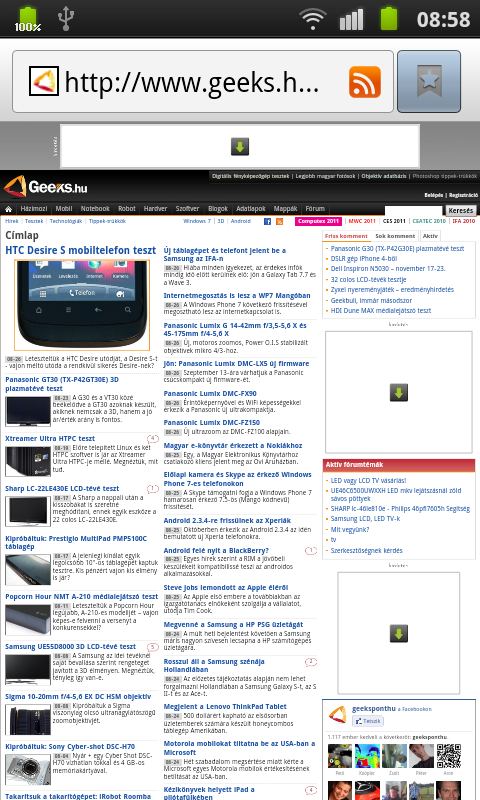Tap the Wi-Fi status icon
Screen dimensions: 480x800
[312, 19]
